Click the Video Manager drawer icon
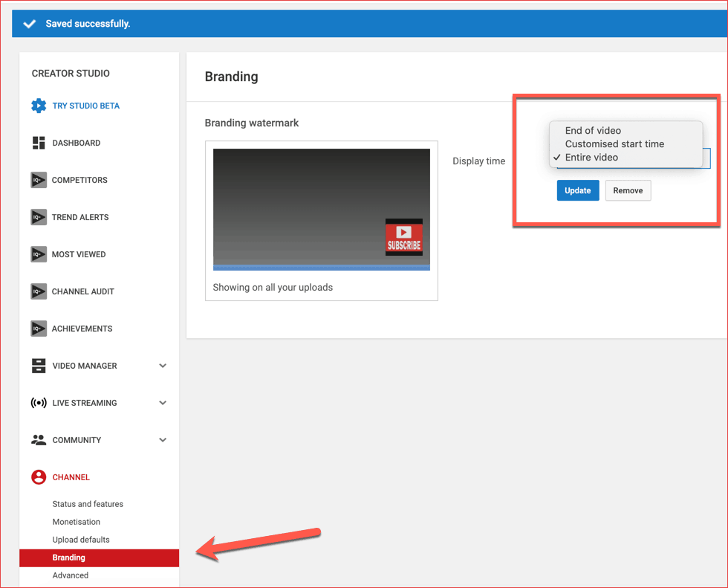This screenshot has height=588, width=728. (x=39, y=366)
